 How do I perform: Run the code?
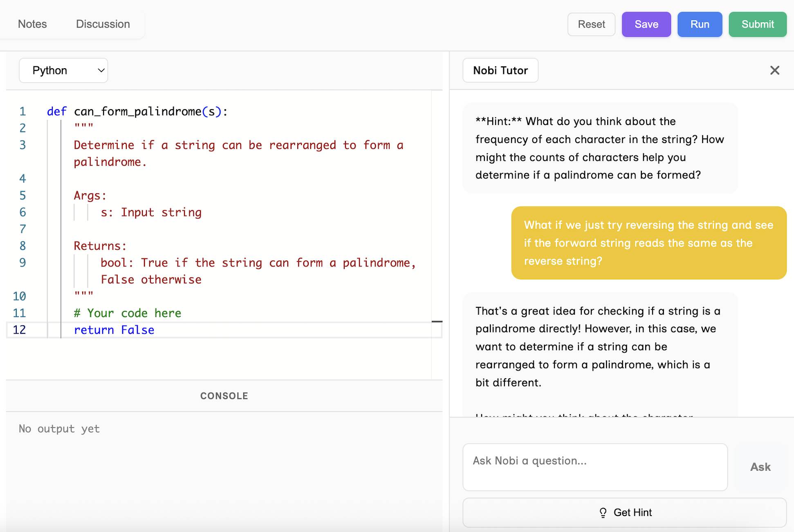pyautogui.click(x=700, y=25)
